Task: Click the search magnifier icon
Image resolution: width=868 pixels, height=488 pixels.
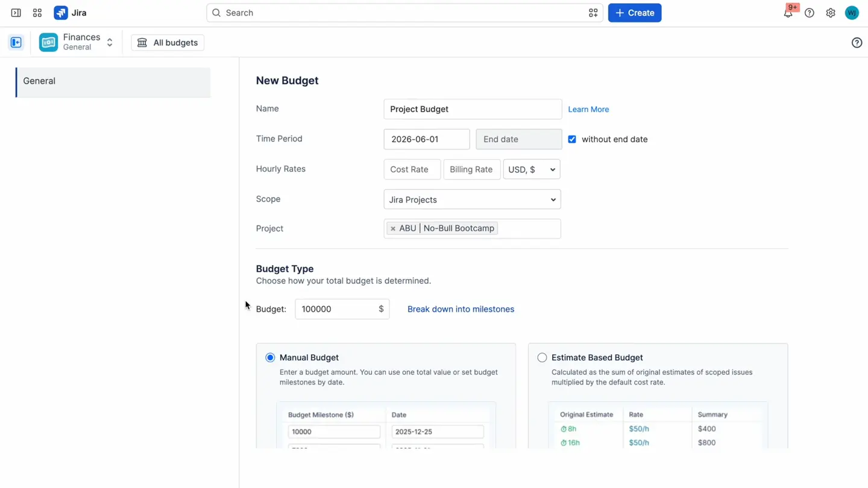Action: pyautogui.click(x=216, y=13)
